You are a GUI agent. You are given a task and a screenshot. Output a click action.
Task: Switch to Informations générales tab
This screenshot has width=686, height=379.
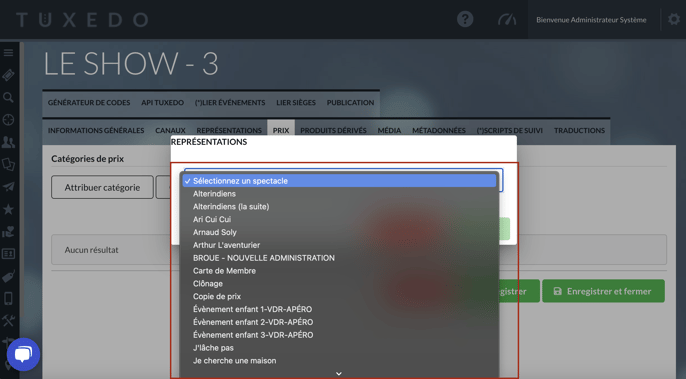[96, 130]
